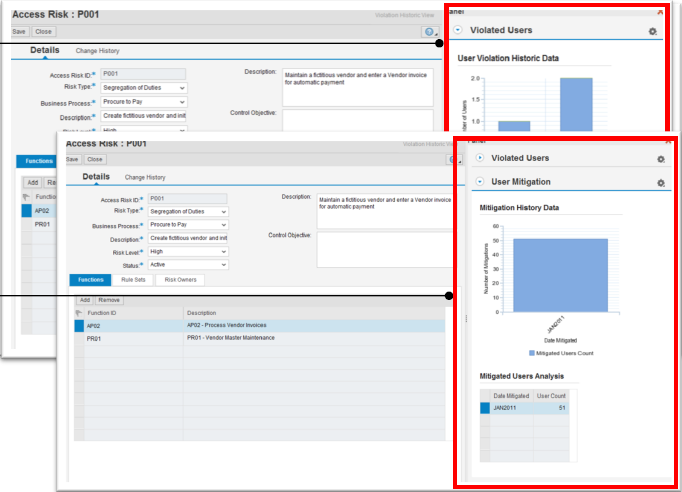This screenshot has width=682, height=492.
Task: Collapse Violated Users section in back window
Action: 458,30
